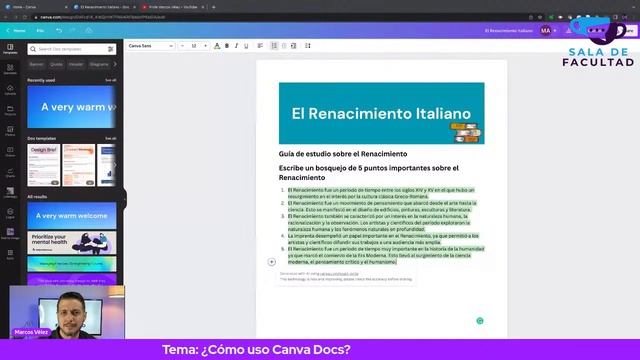Switch to the Home - Canva browser tab
The image size is (640, 360).
(x=35, y=7)
